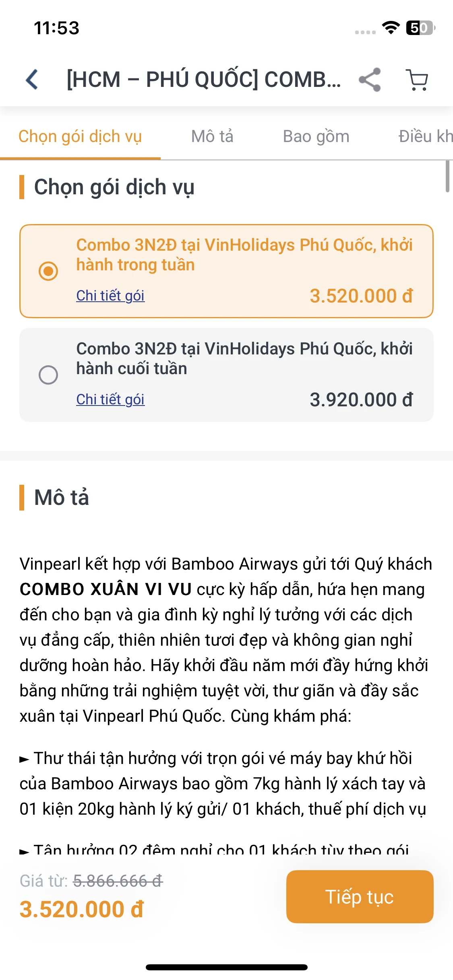Switch to the Bao gồm tab
The image size is (453, 980).
tap(316, 136)
